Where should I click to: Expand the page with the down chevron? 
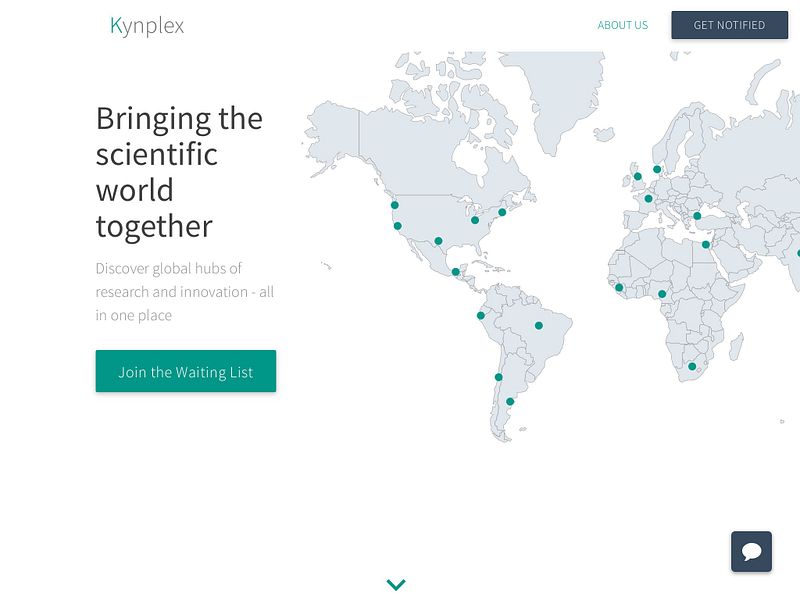point(396,583)
